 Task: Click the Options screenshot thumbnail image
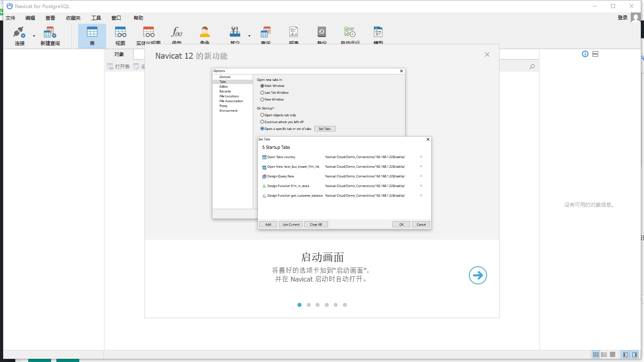click(322, 149)
